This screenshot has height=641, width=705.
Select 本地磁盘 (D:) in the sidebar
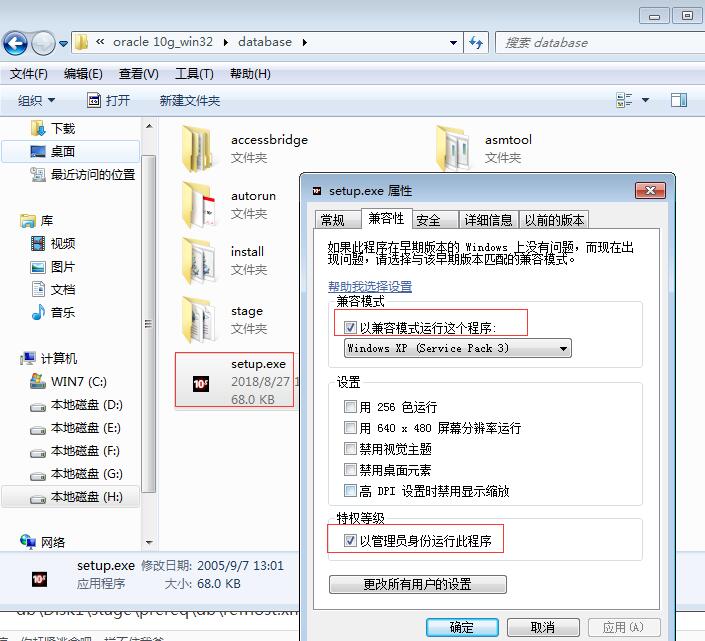tap(76, 405)
